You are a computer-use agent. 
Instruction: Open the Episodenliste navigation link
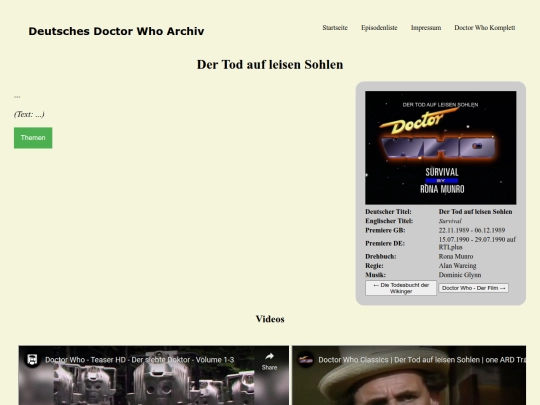pos(379,28)
